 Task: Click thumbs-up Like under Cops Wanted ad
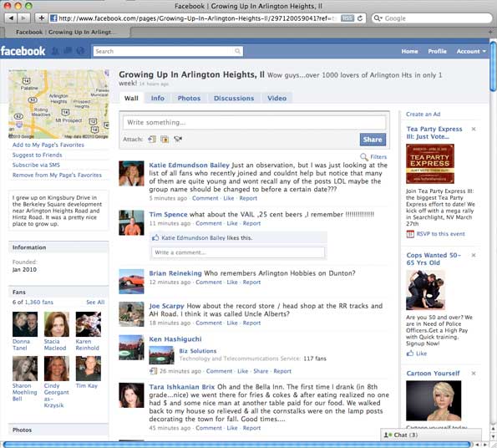[417, 354]
